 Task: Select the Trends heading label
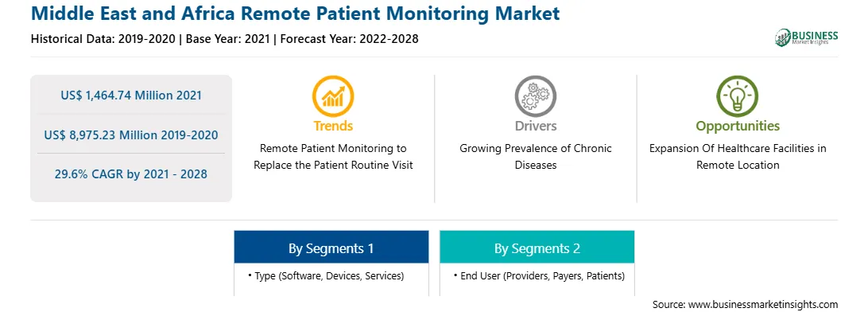[x=333, y=126]
